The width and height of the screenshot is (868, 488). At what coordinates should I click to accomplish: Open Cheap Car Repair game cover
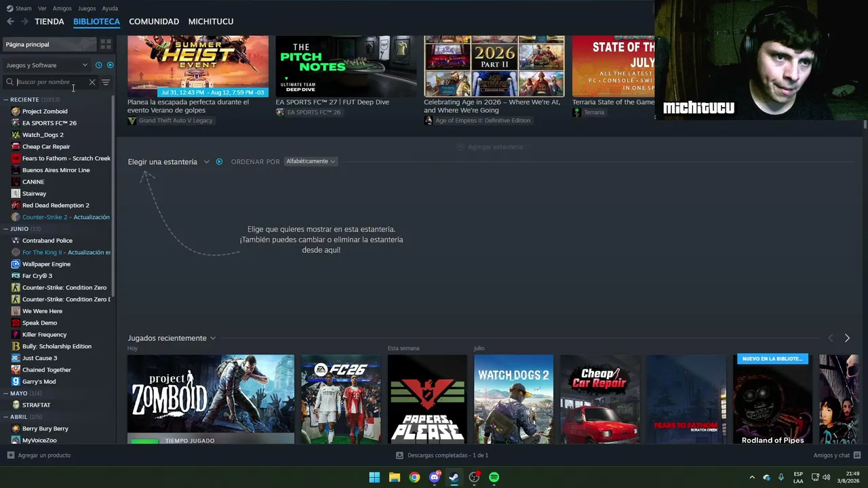coord(600,399)
